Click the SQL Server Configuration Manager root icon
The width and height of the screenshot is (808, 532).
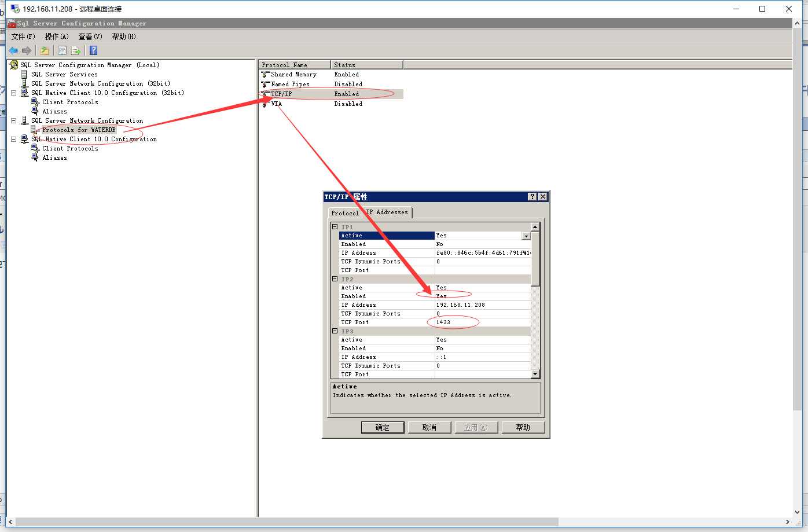click(14, 65)
